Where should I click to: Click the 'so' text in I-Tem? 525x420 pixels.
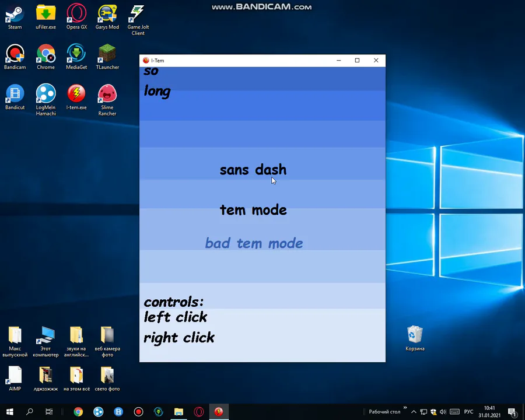click(x=151, y=71)
